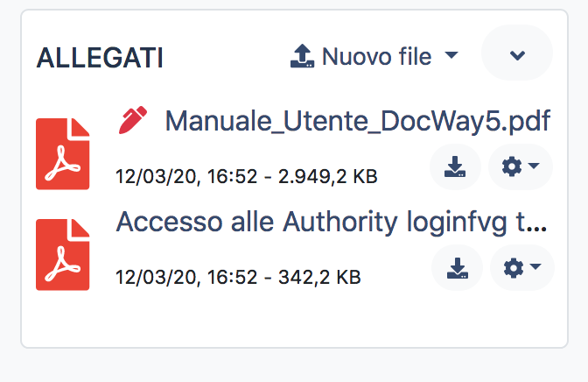Viewport: 588px width, 382px height.
Task: Click the 342,2 KB file size text
Action: tap(318, 278)
